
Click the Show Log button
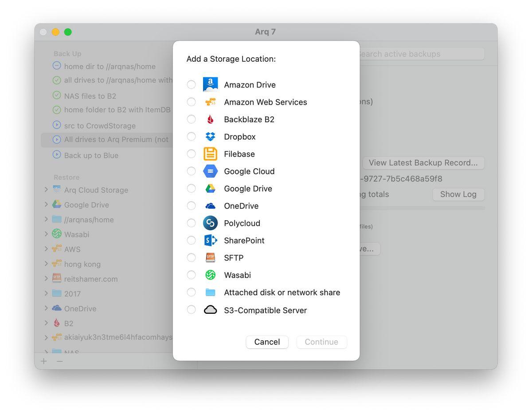458,194
